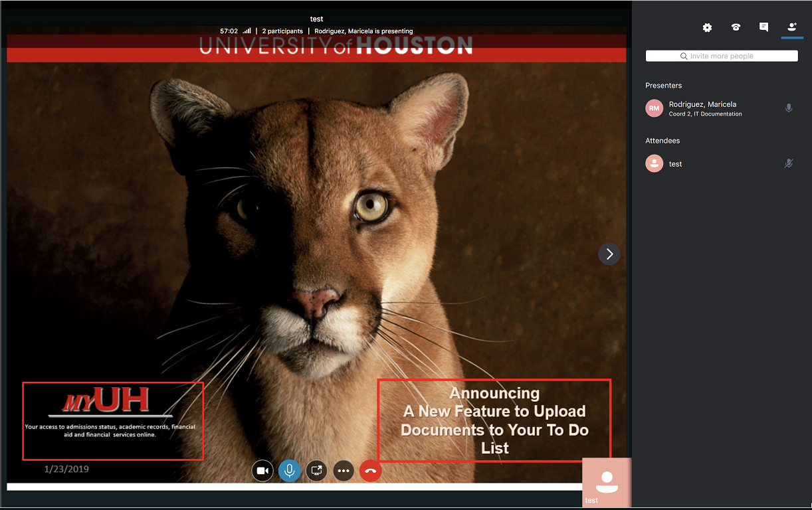
Task: Select Rodriguez, Maricela in Presenters list
Action: tap(702, 104)
